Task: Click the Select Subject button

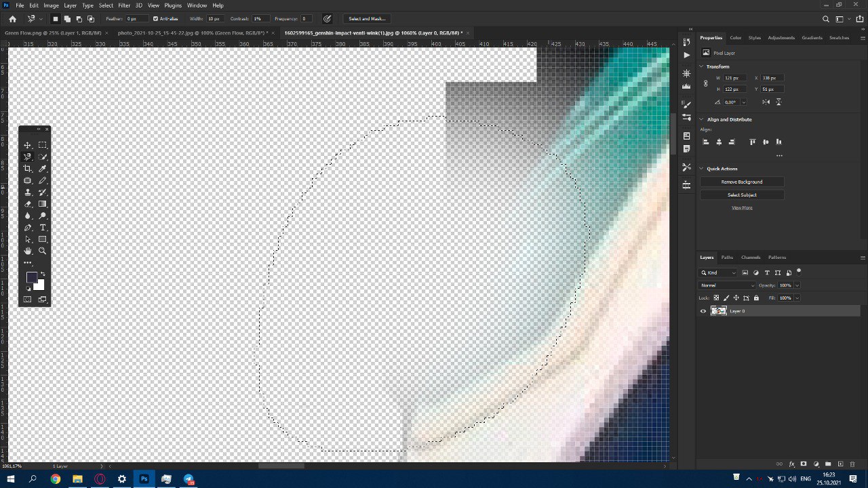Action: coord(742,195)
